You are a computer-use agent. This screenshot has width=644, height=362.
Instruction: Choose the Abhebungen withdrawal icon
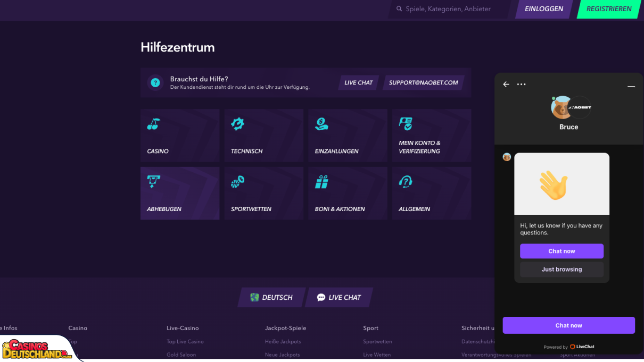pyautogui.click(x=154, y=182)
